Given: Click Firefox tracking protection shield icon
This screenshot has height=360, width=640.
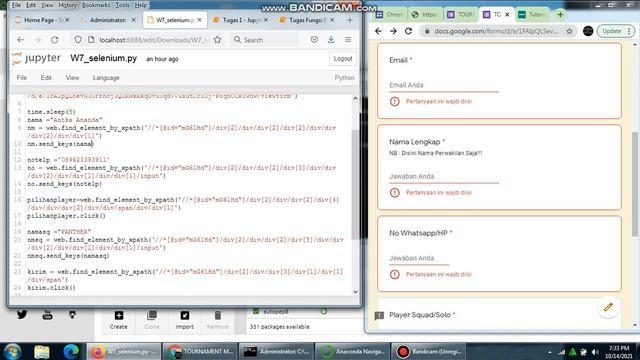Looking at the screenshot, I should tap(78, 40).
